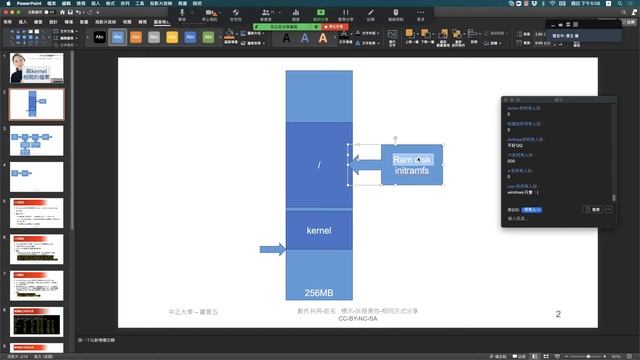Open the shape fill paint bucket
The width and height of the screenshot is (640, 360).
point(230,34)
